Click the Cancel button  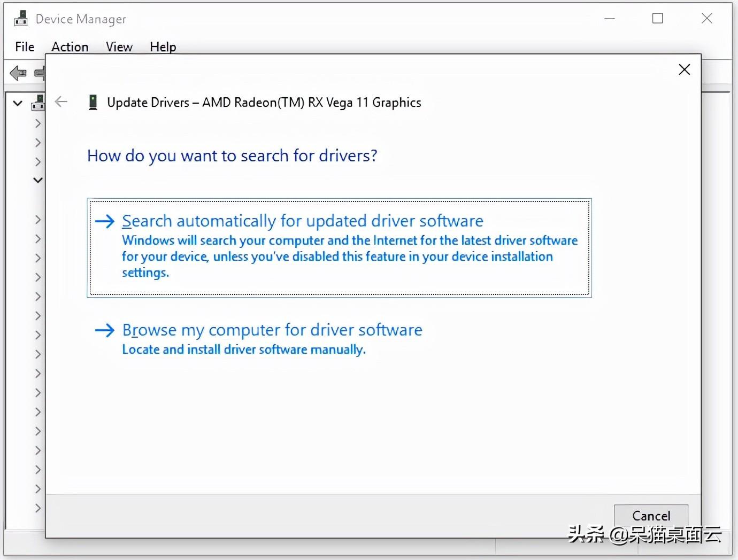(651, 516)
